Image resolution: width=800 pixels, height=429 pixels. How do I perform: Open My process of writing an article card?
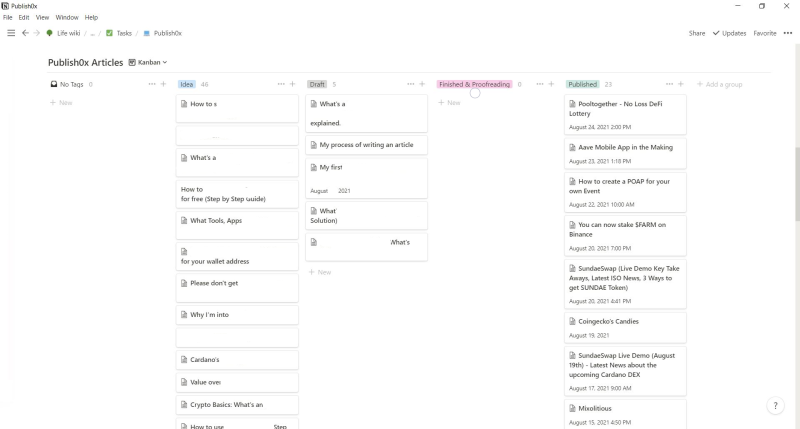coord(366,145)
